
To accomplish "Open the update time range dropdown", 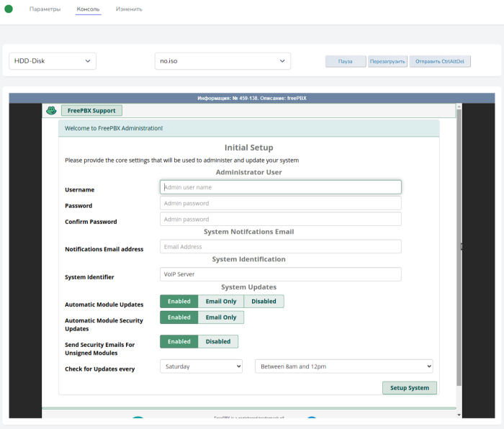I will click(x=343, y=366).
